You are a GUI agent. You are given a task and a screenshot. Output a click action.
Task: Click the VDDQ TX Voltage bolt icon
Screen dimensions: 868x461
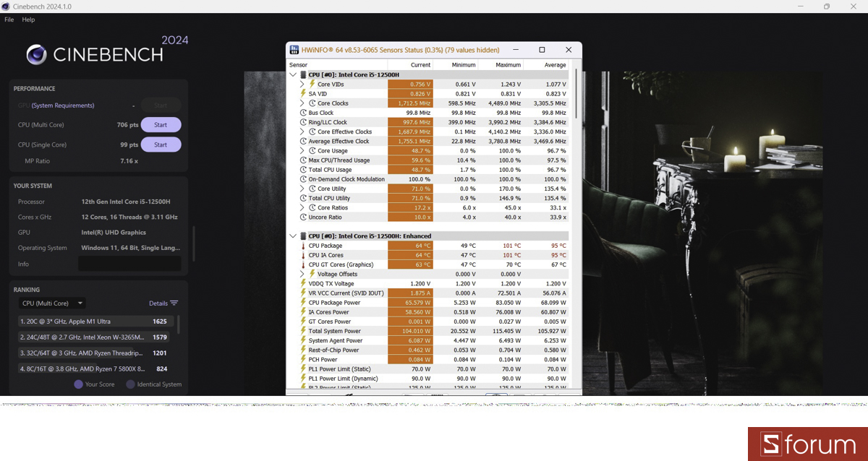click(304, 283)
